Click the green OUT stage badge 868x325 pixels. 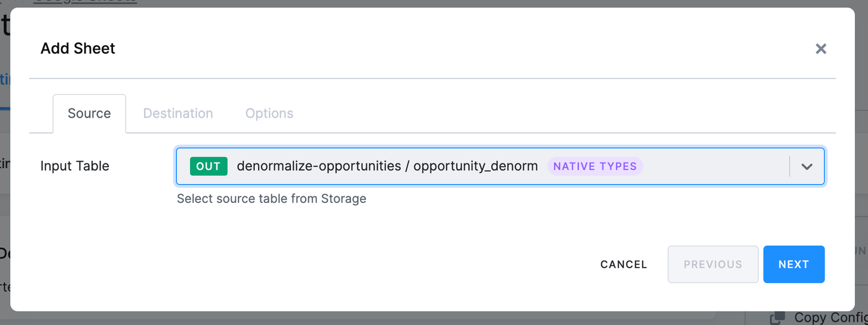point(208,166)
